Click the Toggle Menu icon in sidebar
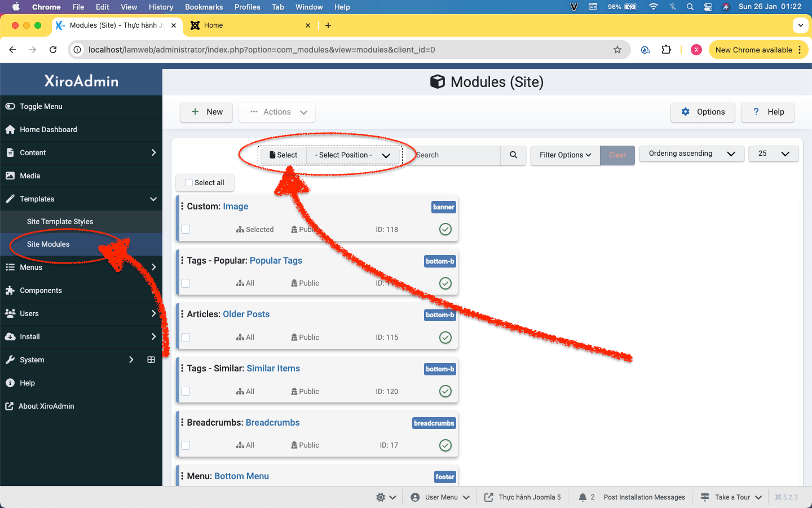This screenshot has height=508, width=812. tap(10, 106)
